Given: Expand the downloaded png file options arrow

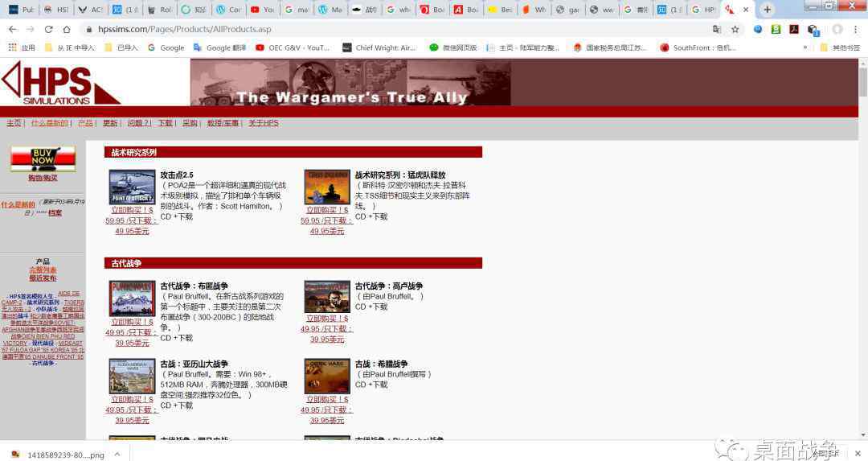Looking at the screenshot, I should (117, 455).
